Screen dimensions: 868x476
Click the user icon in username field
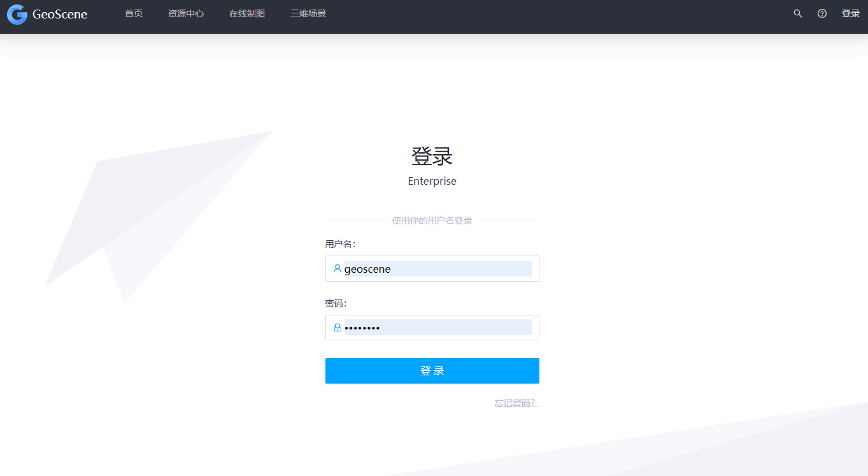[336, 268]
